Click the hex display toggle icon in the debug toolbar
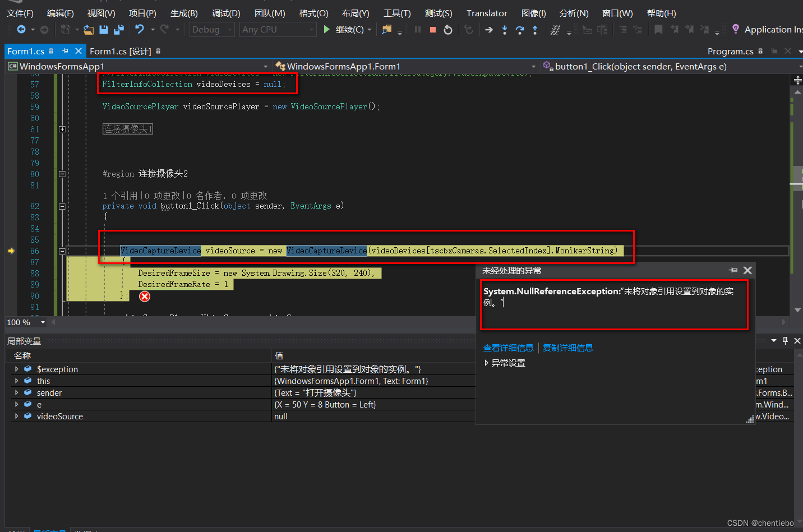 (555, 30)
